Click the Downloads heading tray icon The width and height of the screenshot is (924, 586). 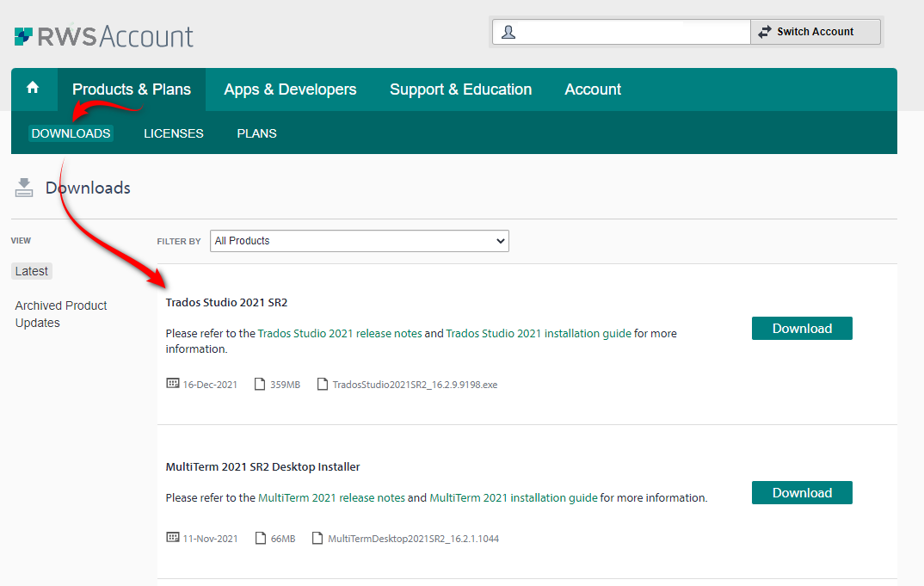pyautogui.click(x=23, y=188)
